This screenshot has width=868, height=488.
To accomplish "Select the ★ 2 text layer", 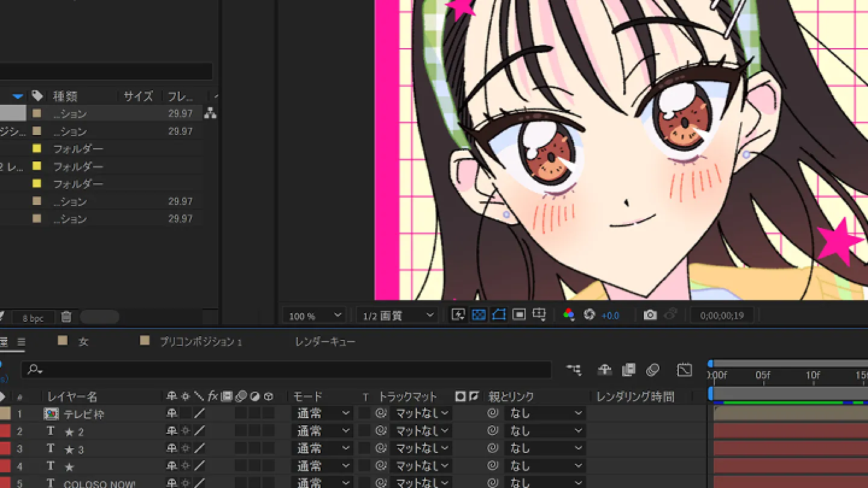I will click(x=74, y=431).
